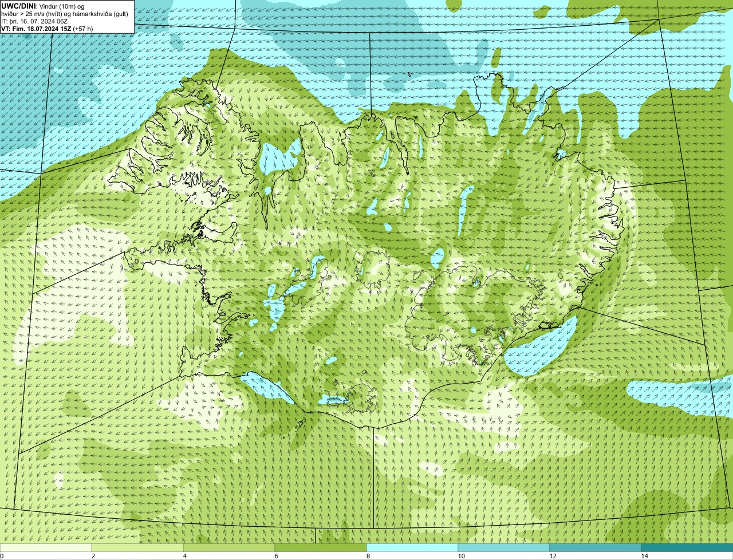Click the 12–14 m/s teal legend swatch
Screen dimensions: 733x560
click(596, 547)
